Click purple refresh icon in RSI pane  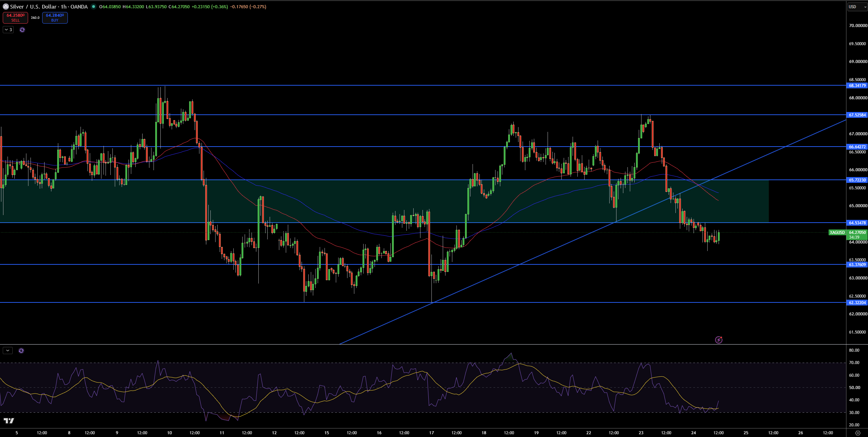coord(21,351)
